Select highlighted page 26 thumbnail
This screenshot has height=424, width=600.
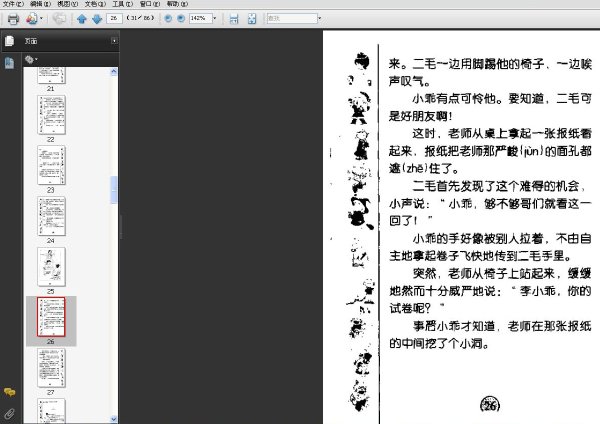(51, 317)
